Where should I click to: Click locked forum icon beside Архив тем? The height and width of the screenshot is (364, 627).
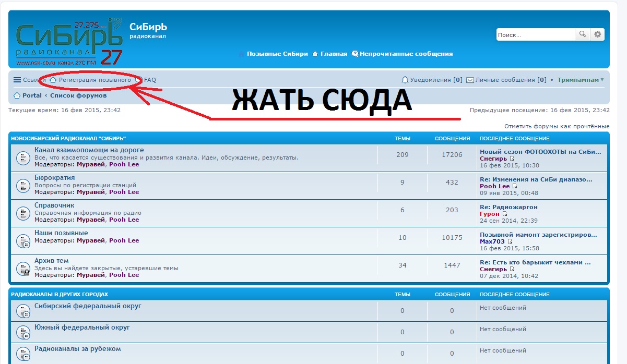coord(23,268)
